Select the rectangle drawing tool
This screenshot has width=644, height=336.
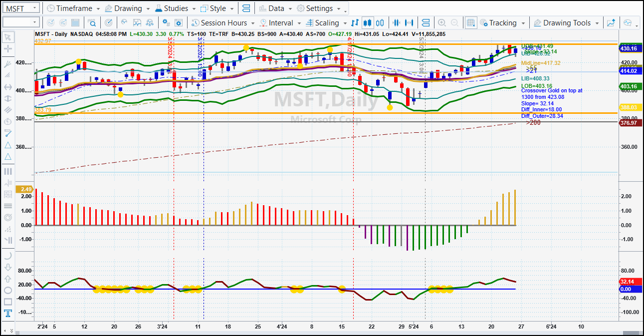(8, 302)
